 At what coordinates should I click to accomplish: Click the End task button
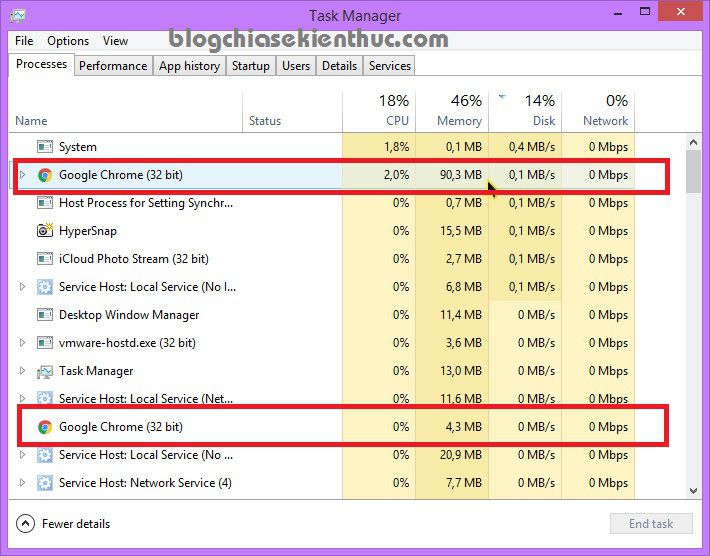[x=651, y=524]
